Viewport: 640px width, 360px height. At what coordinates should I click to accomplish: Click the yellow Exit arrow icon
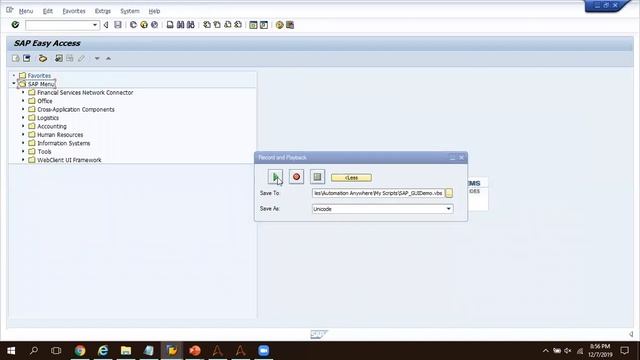pos(144,25)
